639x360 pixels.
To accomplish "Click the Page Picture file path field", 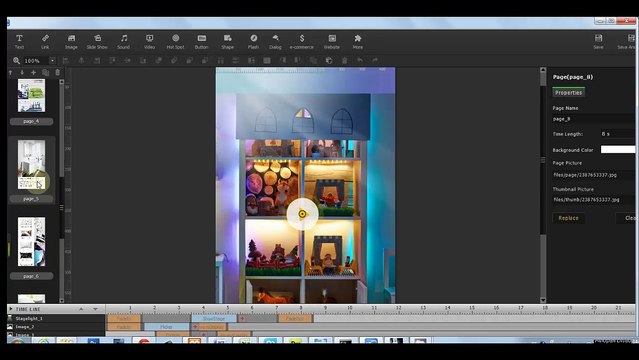I will [593, 175].
